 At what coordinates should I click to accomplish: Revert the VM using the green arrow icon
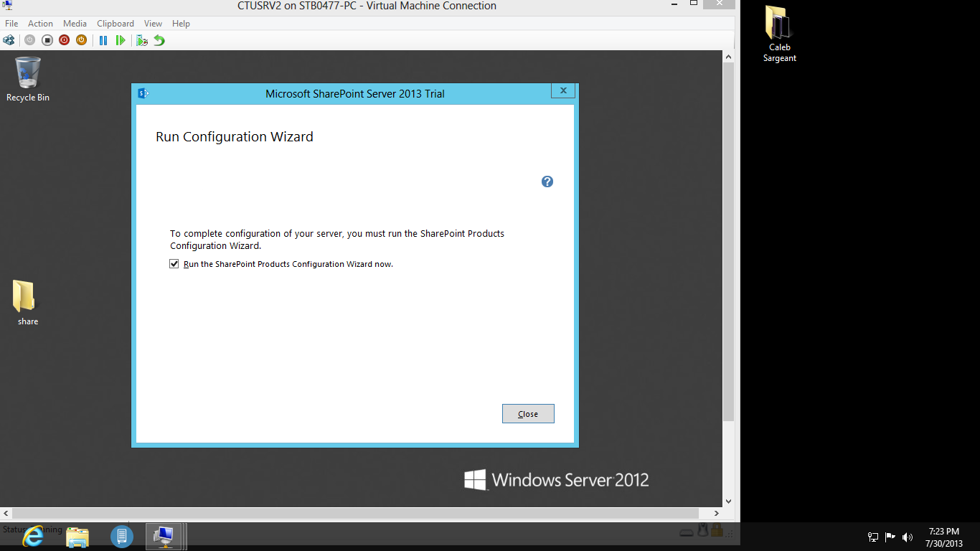159,40
